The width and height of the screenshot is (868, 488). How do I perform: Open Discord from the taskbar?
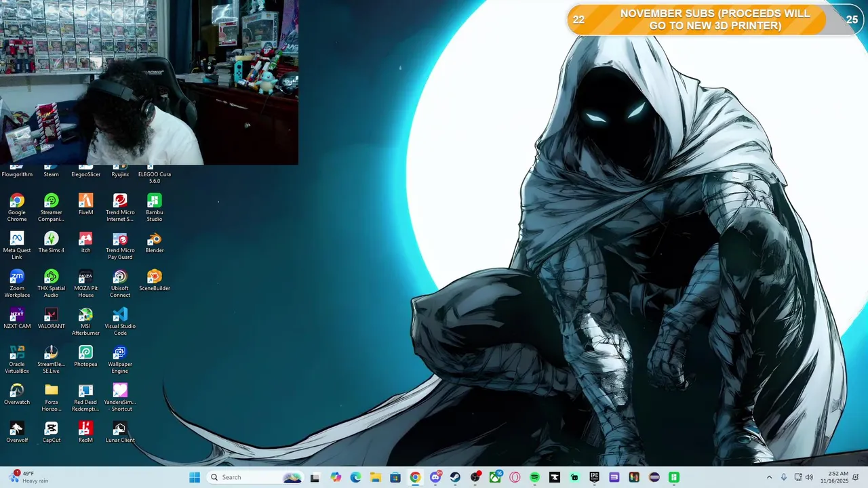tap(435, 477)
